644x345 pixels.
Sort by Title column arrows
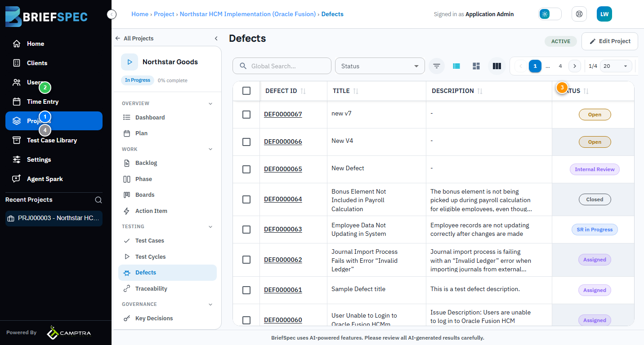(356, 91)
